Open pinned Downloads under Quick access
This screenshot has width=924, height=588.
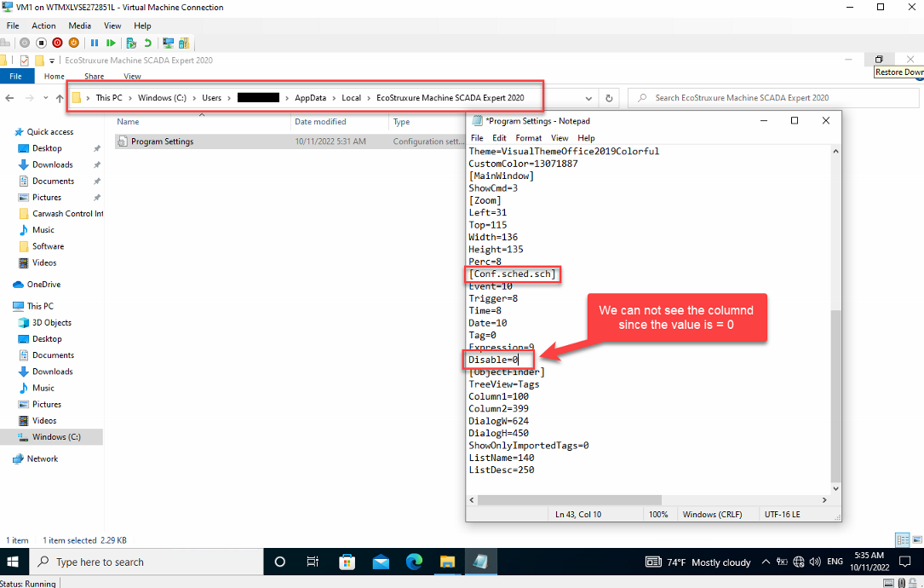point(53,164)
